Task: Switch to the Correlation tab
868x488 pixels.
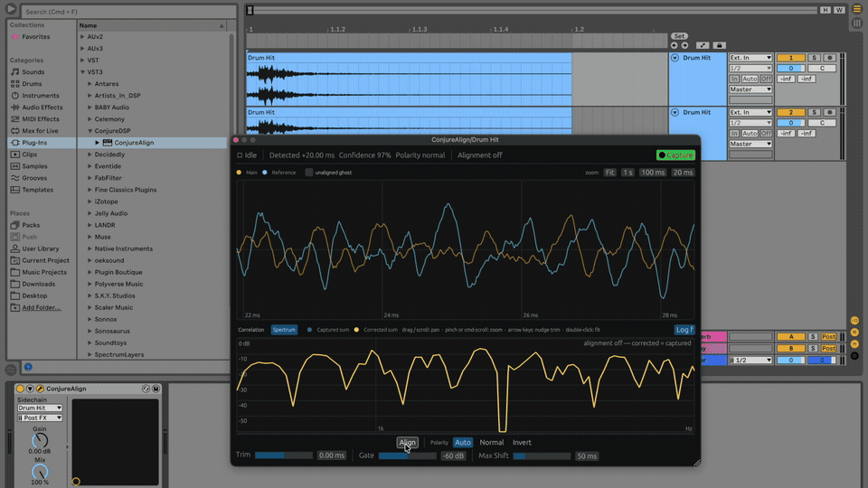Action: [x=250, y=330]
